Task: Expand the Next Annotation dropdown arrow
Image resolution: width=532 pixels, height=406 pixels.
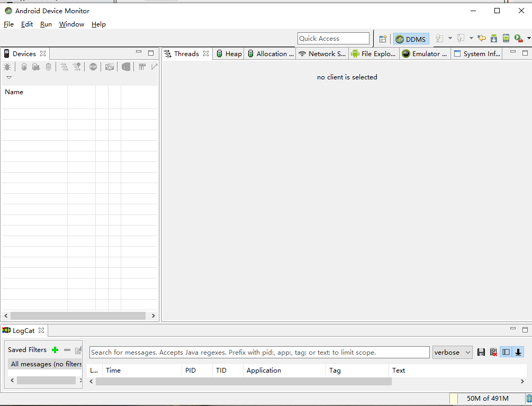Action: click(x=450, y=38)
